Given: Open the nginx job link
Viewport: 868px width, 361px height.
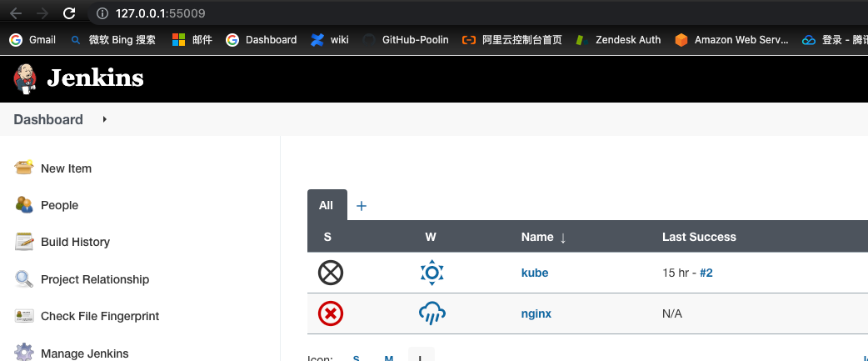Looking at the screenshot, I should click(536, 314).
